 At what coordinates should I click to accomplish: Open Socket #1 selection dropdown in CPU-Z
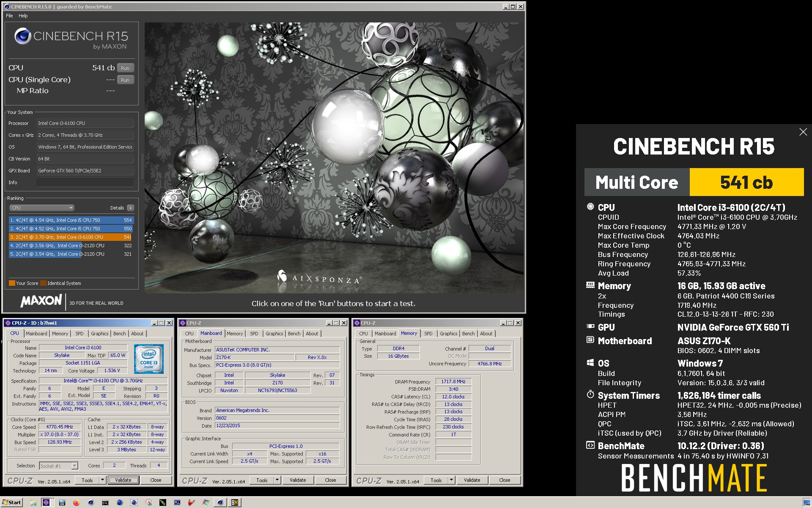tap(58, 466)
